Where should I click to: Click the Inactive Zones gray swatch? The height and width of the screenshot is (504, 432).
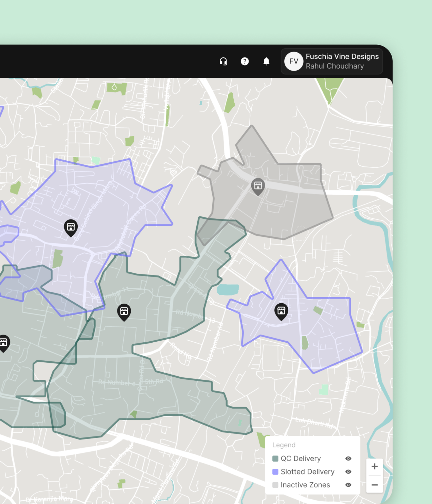(275, 485)
